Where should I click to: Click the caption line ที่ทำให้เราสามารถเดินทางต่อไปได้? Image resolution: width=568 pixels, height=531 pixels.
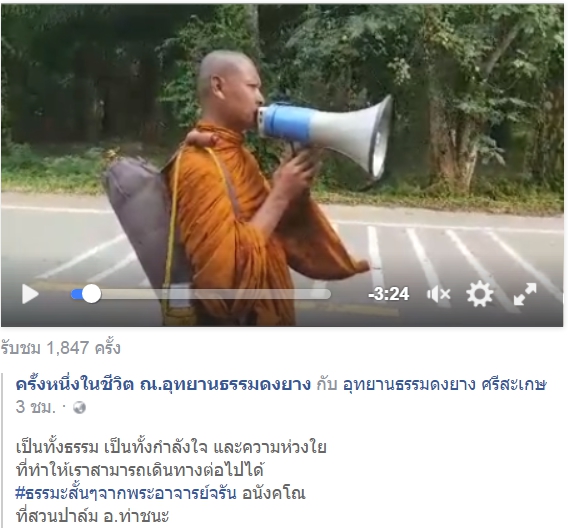click(140, 470)
